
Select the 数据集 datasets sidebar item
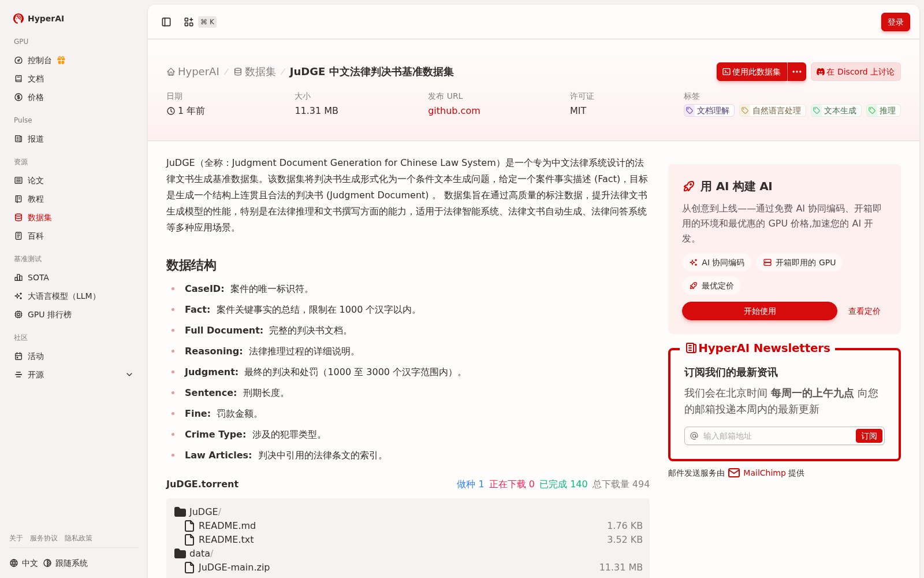[74, 217]
